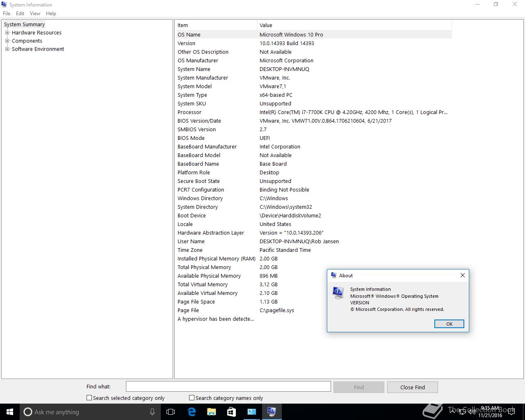Select the Version row item
Image resolution: width=525 pixels, height=420 pixels.
click(186, 43)
